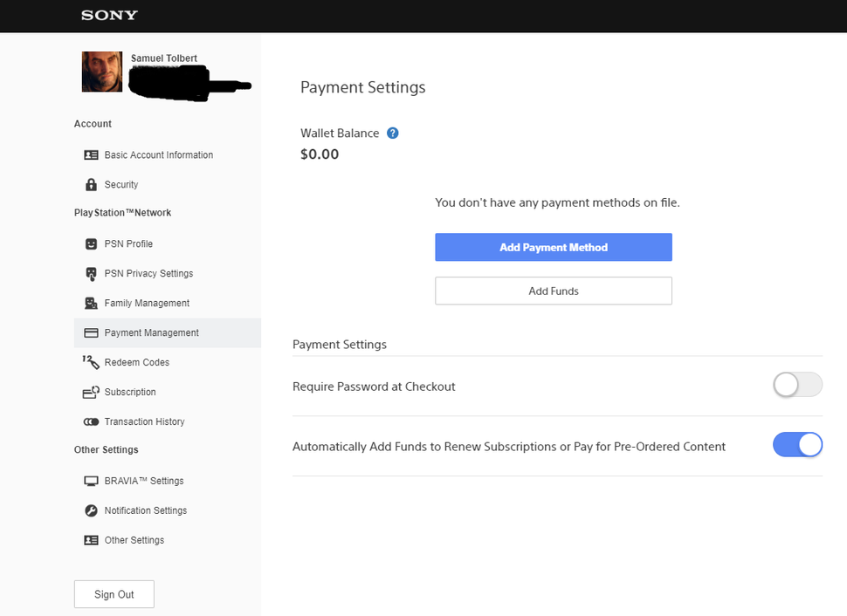Click the Wallet Balance help icon
The height and width of the screenshot is (616, 847).
[x=393, y=133]
